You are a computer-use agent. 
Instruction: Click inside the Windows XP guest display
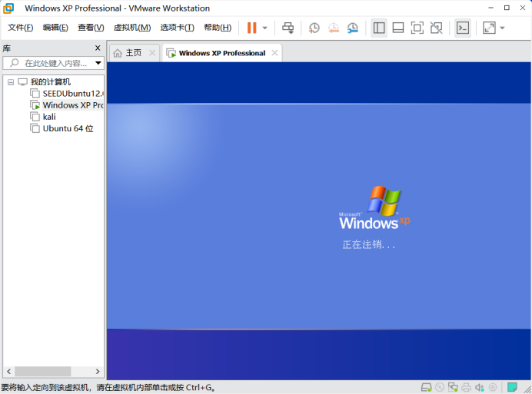(319, 220)
